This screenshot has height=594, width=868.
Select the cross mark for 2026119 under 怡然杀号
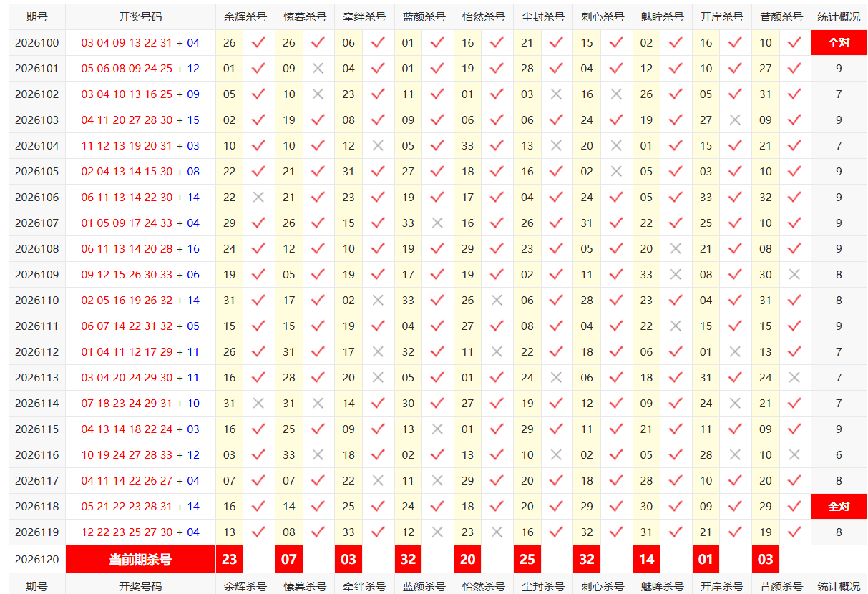[x=497, y=532]
